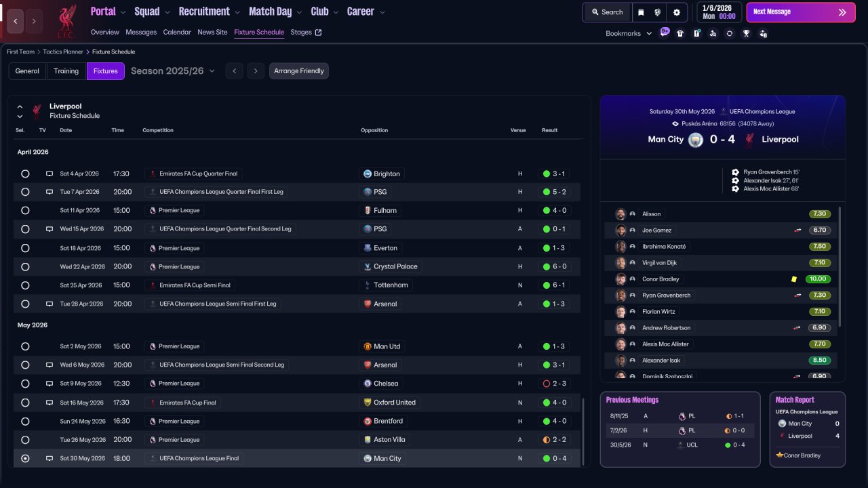The height and width of the screenshot is (488, 868).
Task: Select the radio button for Brighton fixture
Action: pos(25,174)
